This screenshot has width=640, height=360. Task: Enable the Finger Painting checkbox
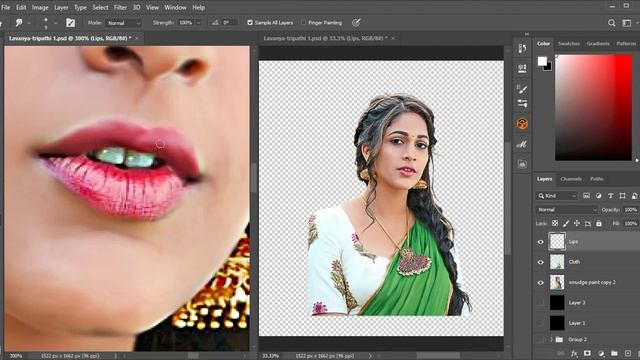(x=303, y=23)
